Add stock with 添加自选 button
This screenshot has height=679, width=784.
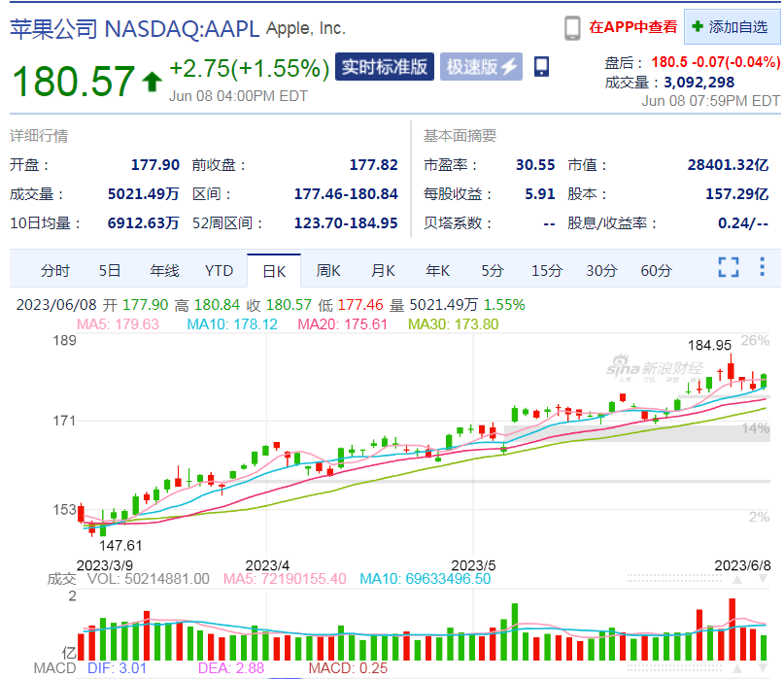(x=732, y=26)
